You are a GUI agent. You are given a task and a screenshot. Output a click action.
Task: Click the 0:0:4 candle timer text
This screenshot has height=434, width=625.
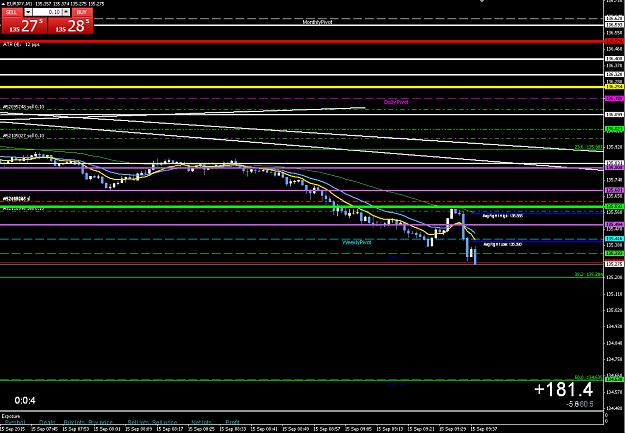[25, 401]
